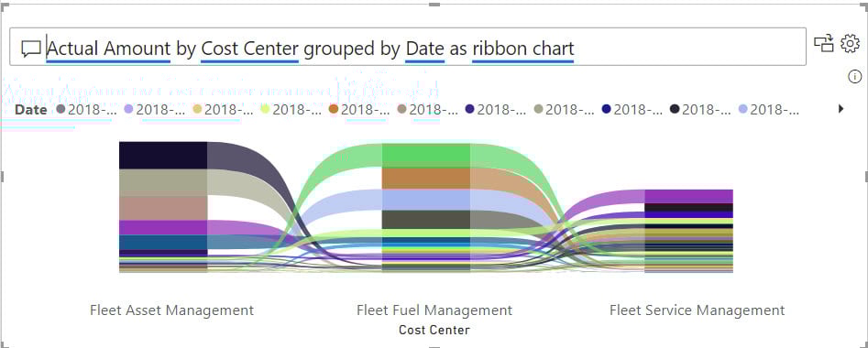Select the underlined 'Actual Amount' term
The image size is (868, 348).
(108, 49)
